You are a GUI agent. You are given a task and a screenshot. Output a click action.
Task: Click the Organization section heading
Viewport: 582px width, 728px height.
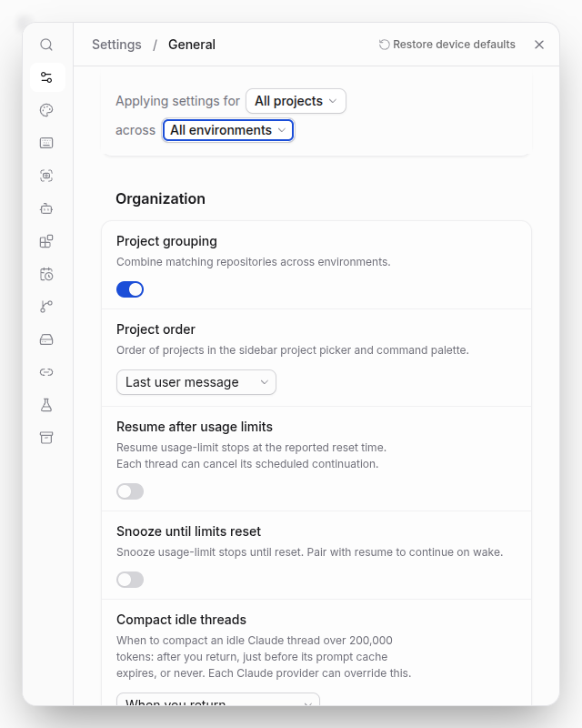tap(161, 198)
